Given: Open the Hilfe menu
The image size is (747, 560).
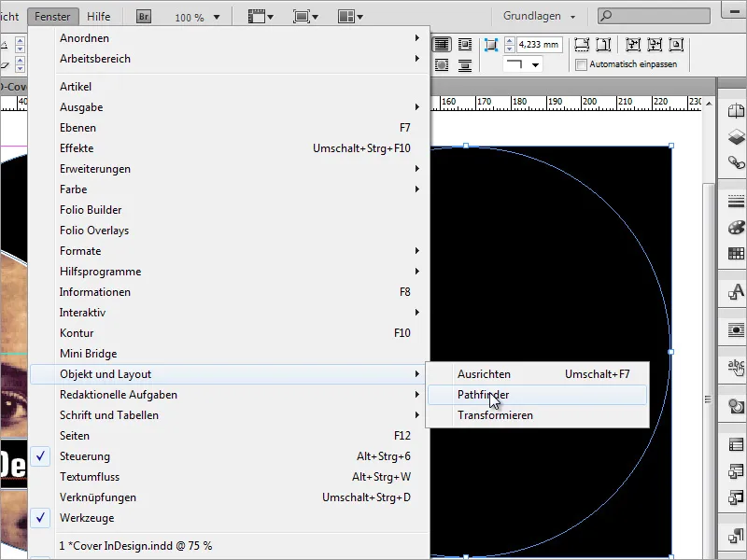Looking at the screenshot, I should pyautogui.click(x=99, y=17).
